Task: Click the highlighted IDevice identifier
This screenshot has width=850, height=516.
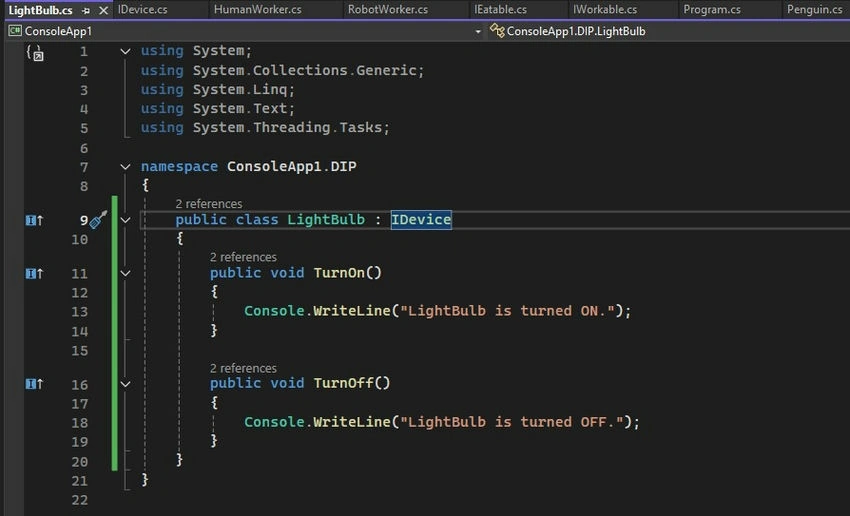Action: tap(421, 220)
